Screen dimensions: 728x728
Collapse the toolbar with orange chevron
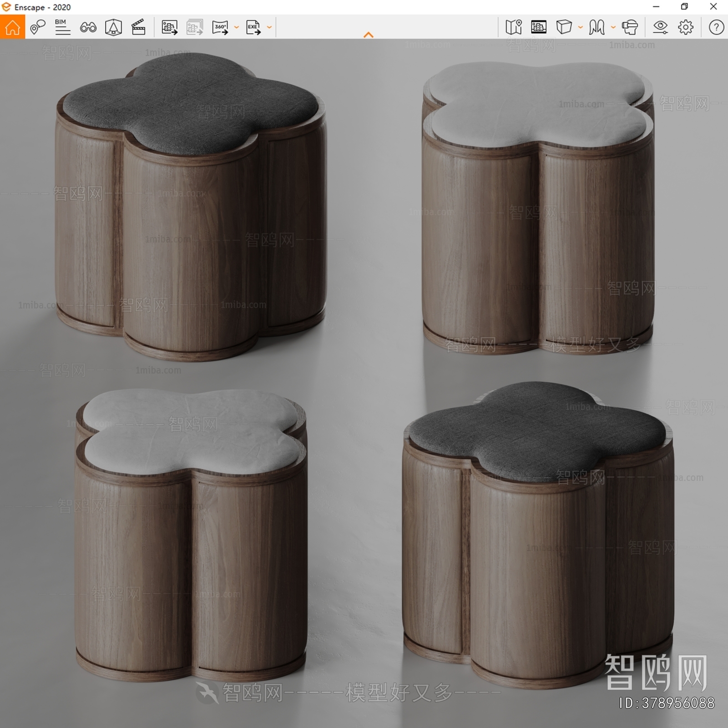point(369,35)
